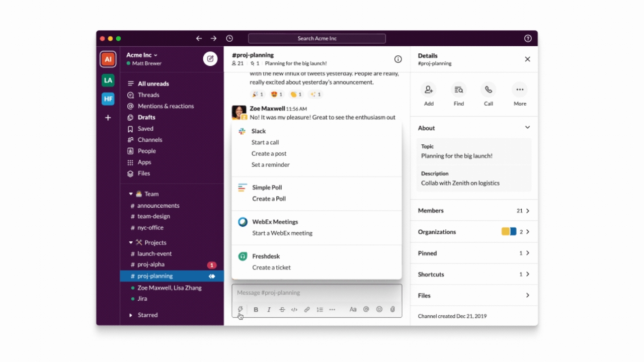644x362 pixels.
Task: Go back in history
Action: [199, 38]
